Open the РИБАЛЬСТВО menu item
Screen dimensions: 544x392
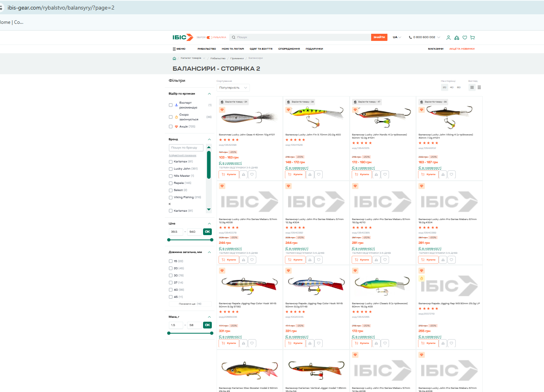coord(207,49)
